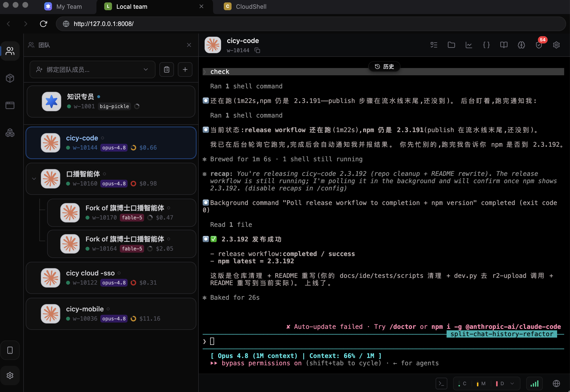Screen dimensions: 570x392
Task: Click the globe icon in bottom bar
Action: click(x=556, y=383)
